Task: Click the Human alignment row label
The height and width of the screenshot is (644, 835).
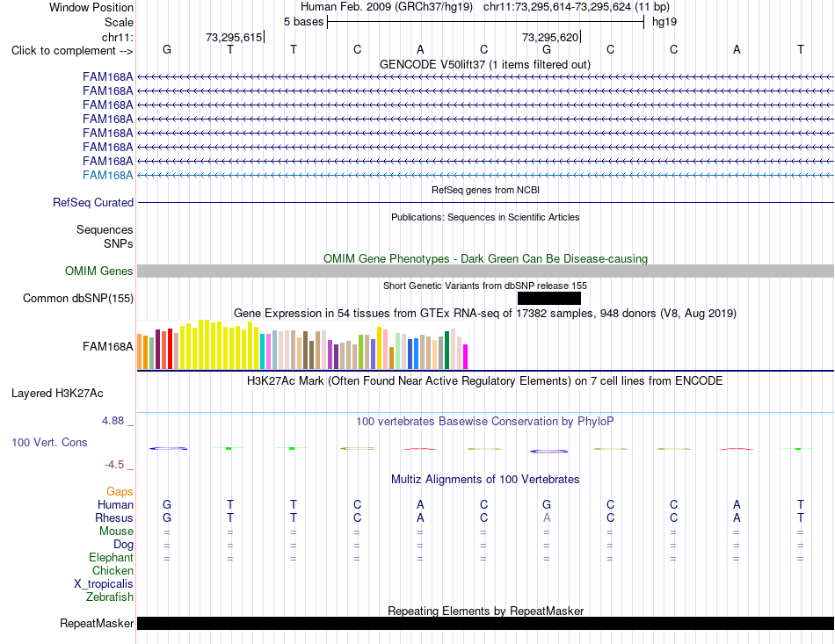Action: coord(115,504)
